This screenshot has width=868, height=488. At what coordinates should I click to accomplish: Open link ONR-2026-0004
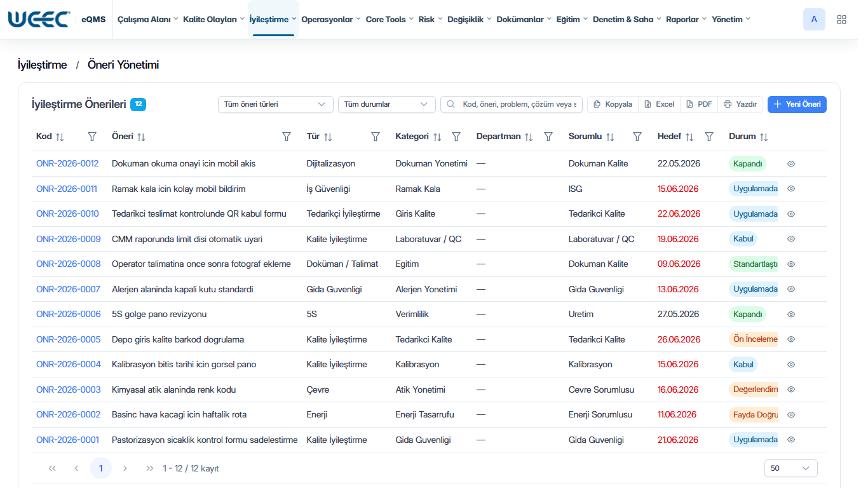pyautogui.click(x=69, y=365)
